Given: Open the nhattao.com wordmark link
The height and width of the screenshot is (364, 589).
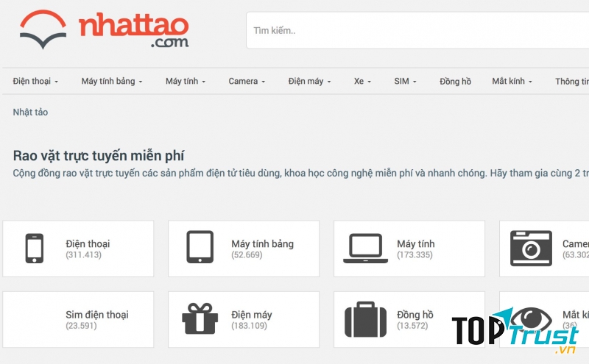Looking at the screenshot, I should pyautogui.click(x=134, y=30).
